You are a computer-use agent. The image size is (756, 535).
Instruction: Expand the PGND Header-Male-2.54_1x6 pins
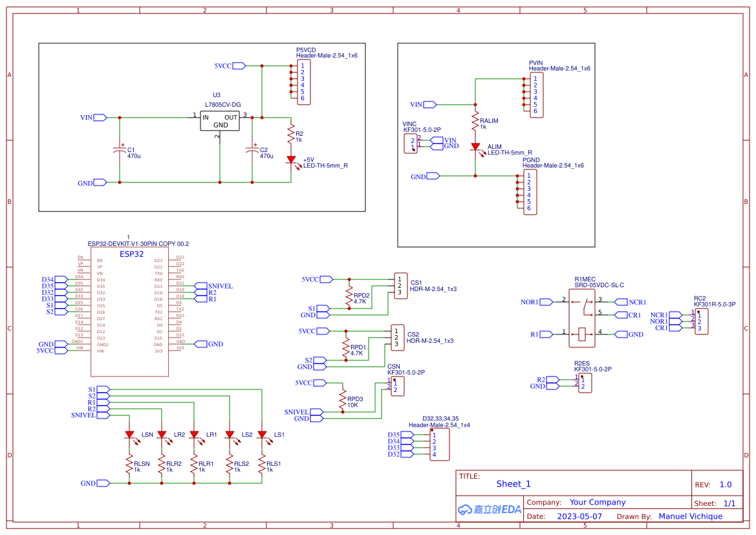coord(530,191)
